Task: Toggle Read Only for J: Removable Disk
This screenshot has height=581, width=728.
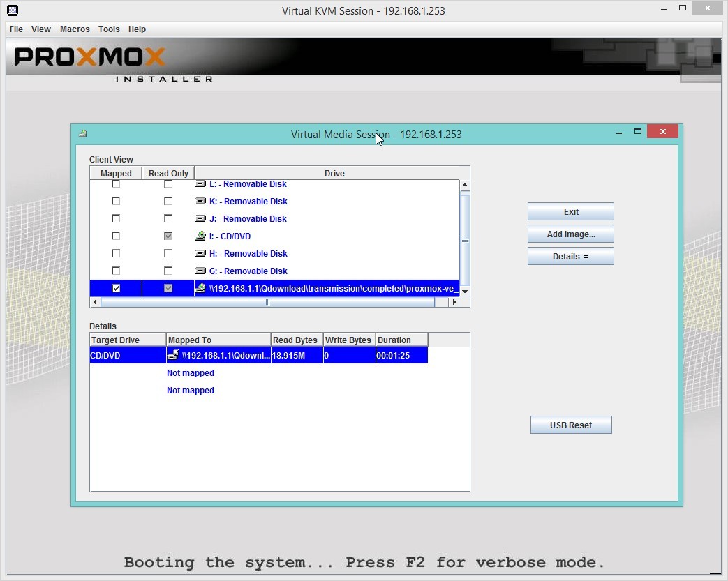Action: [x=168, y=218]
